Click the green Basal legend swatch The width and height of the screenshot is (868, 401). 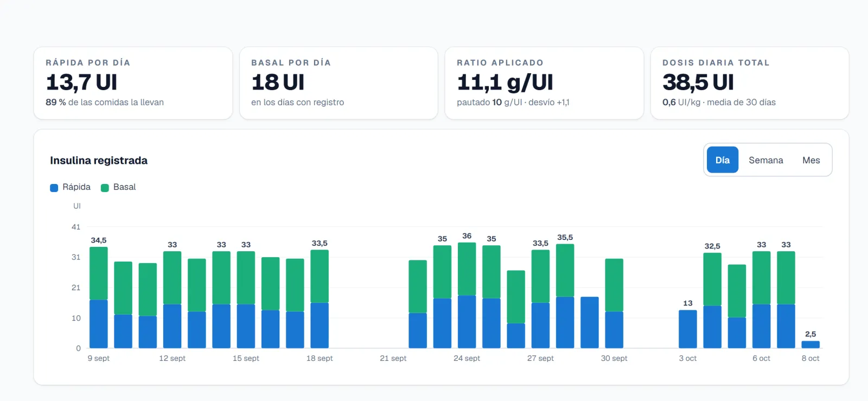coord(105,188)
